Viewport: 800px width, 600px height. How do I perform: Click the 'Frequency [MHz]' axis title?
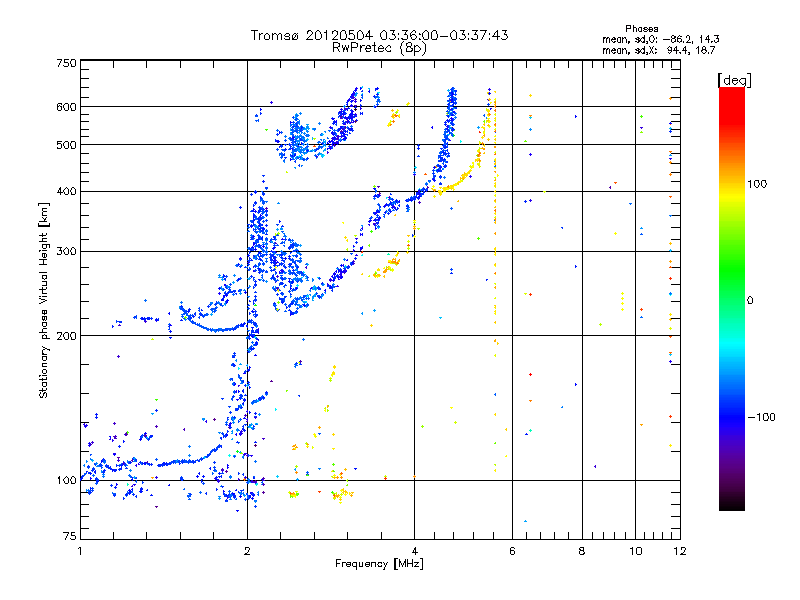[379, 564]
